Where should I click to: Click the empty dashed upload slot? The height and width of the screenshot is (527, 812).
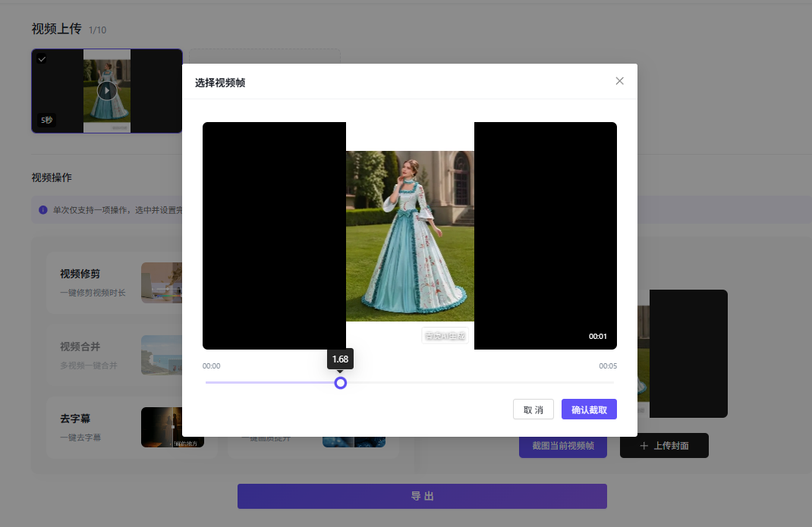pyautogui.click(x=265, y=56)
